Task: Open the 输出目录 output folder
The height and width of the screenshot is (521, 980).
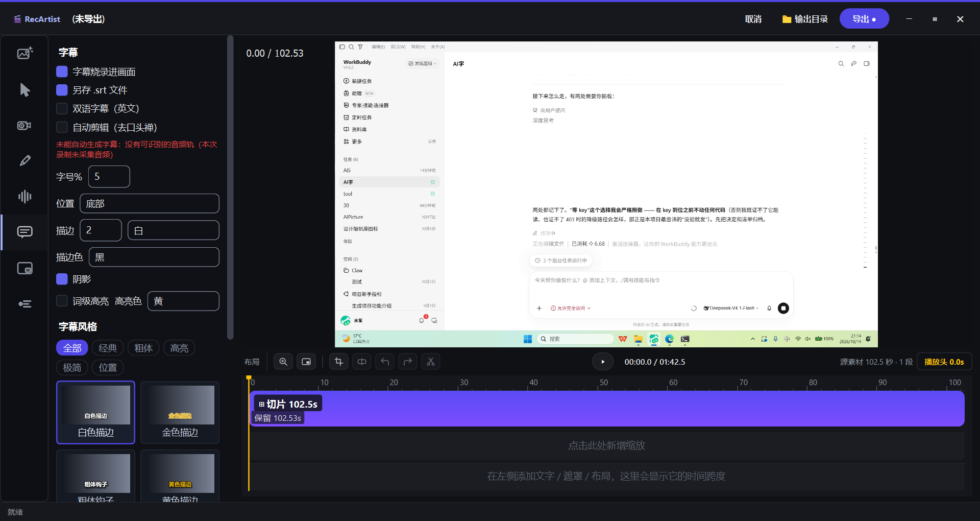Action: [805, 19]
